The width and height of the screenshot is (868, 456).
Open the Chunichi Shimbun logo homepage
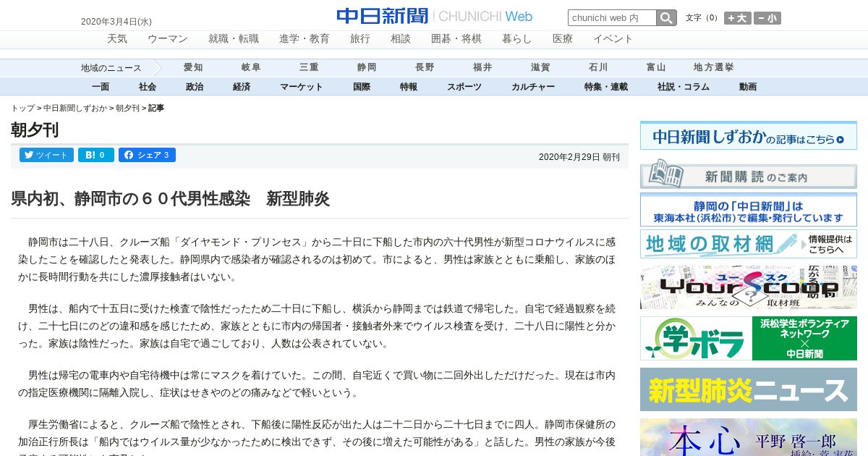[434, 16]
